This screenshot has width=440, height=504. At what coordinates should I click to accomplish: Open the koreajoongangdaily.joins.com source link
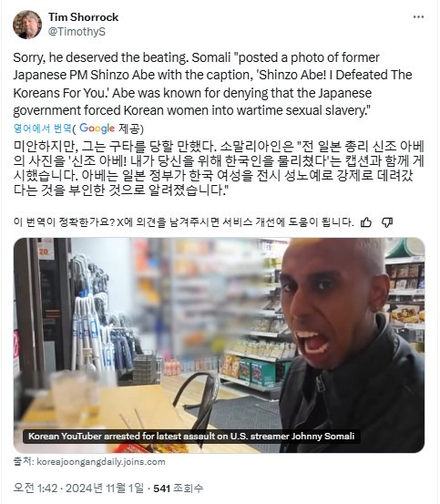101,462
